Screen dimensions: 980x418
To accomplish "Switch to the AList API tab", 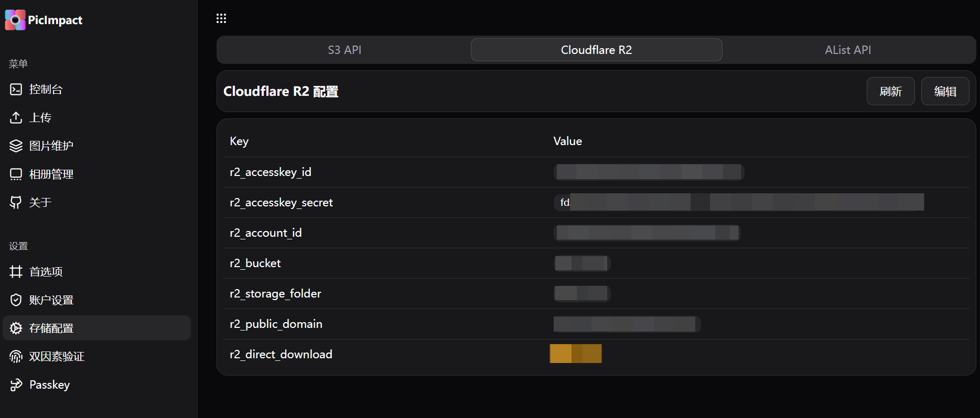I will tap(847, 50).
